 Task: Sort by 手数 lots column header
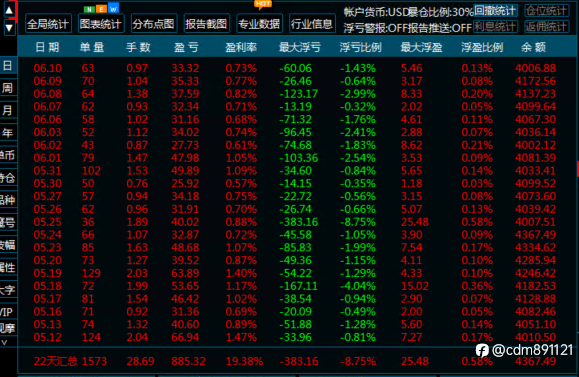[138, 47]
